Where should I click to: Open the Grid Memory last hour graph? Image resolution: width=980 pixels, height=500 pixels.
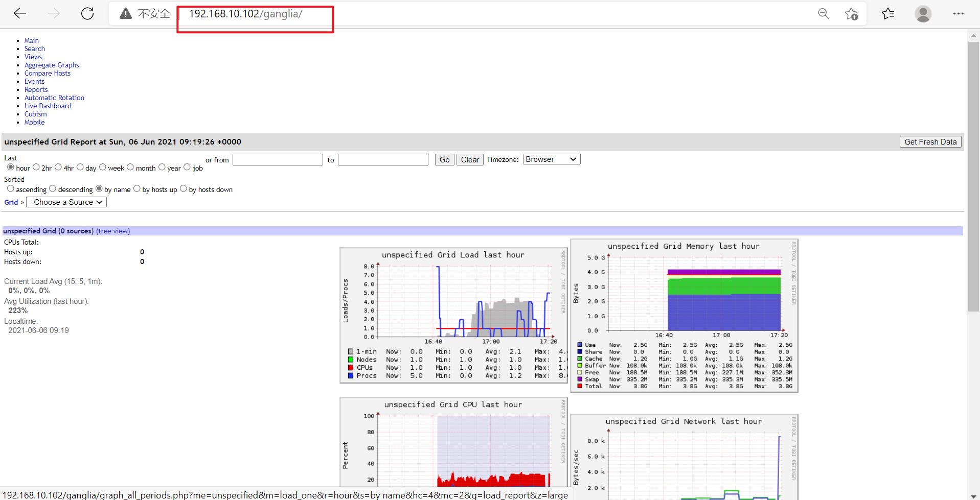point(684,316)
